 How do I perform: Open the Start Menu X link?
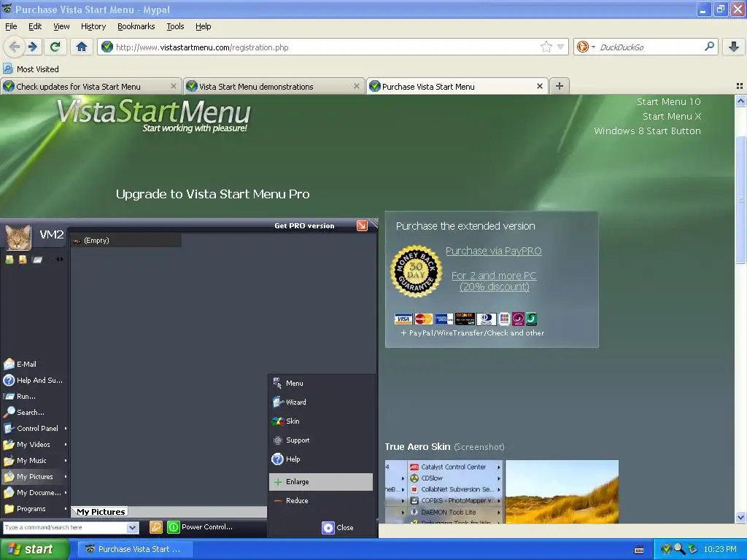pyautogui.click(x=672, y=116)
